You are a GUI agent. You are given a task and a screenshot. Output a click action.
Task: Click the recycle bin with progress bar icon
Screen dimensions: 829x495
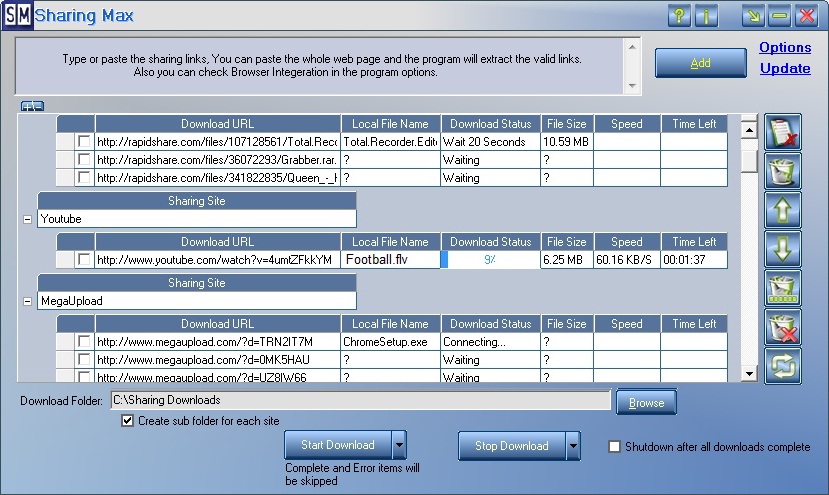click(x=783, y=288)
